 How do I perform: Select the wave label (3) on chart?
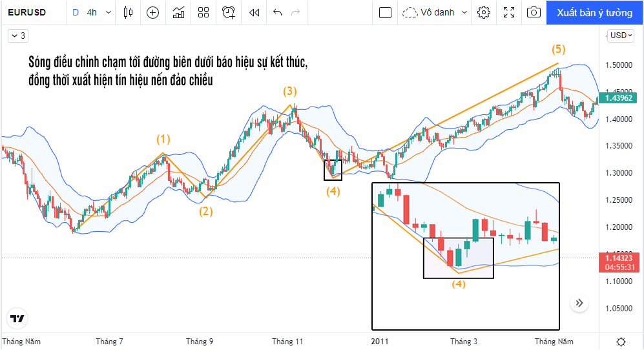290,91
